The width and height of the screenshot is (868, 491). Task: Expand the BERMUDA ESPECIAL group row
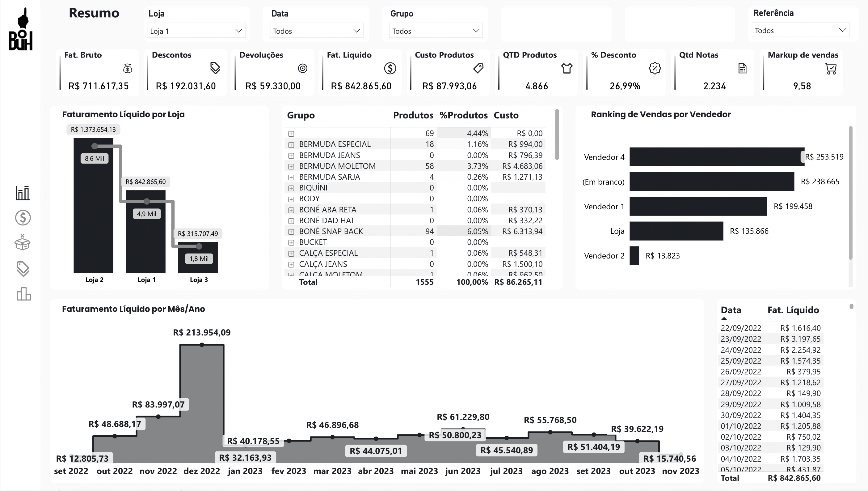(291, 145)
